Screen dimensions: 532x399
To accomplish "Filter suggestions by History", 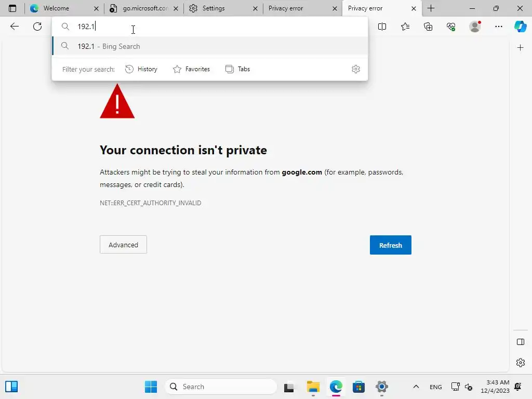I will pos(141,69).
